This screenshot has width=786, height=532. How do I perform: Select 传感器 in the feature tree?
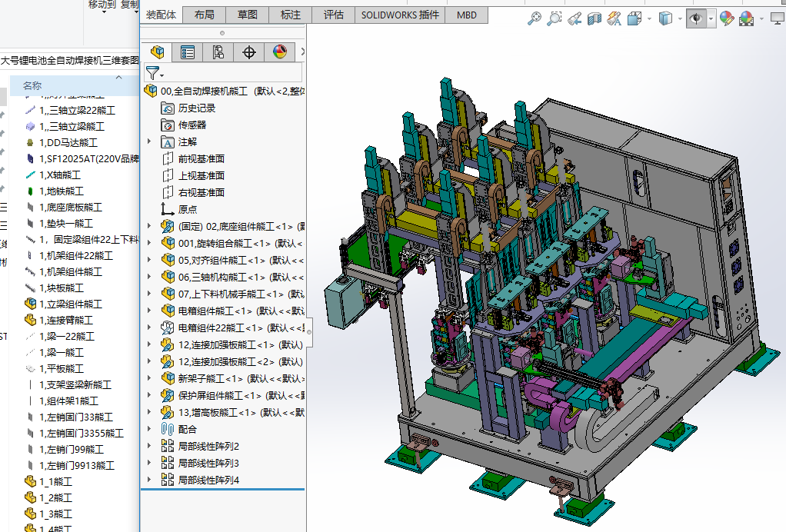tap(184, 125)
